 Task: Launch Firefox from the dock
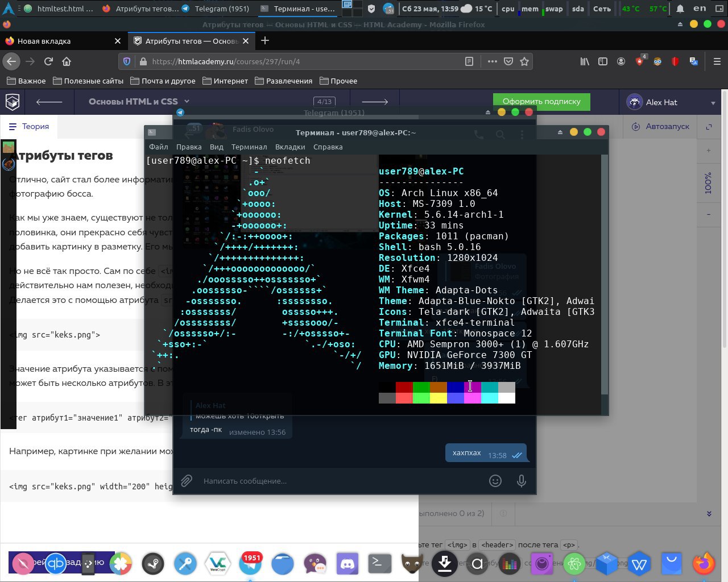[x=704, y=564]
